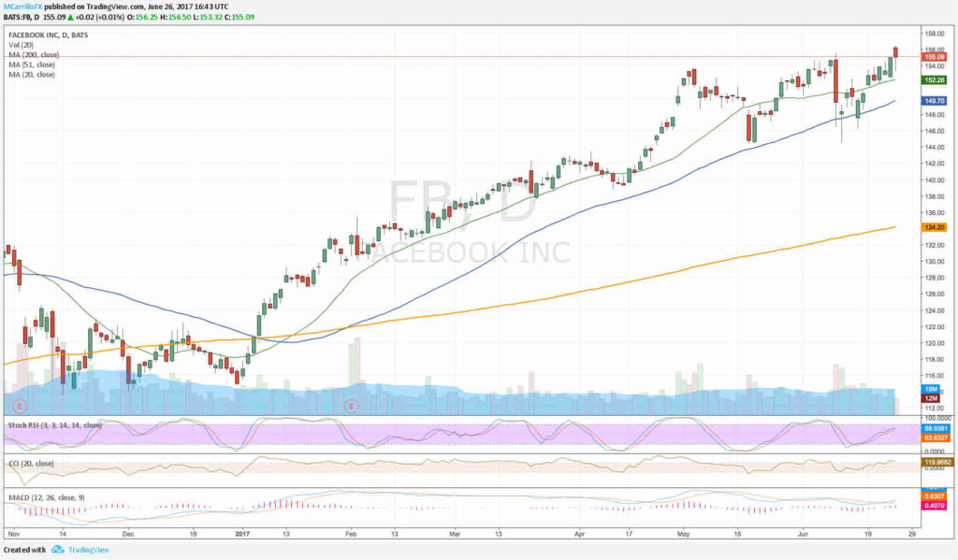Click the MACD (12, 26, close, 9) pane label
Screen dimensions: 958x560
[47, 497]
